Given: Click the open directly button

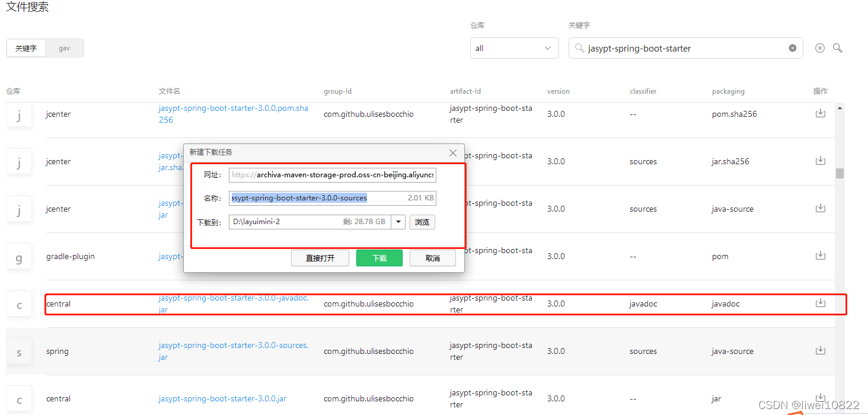Looking at the screenshot, I should (320, 258).
